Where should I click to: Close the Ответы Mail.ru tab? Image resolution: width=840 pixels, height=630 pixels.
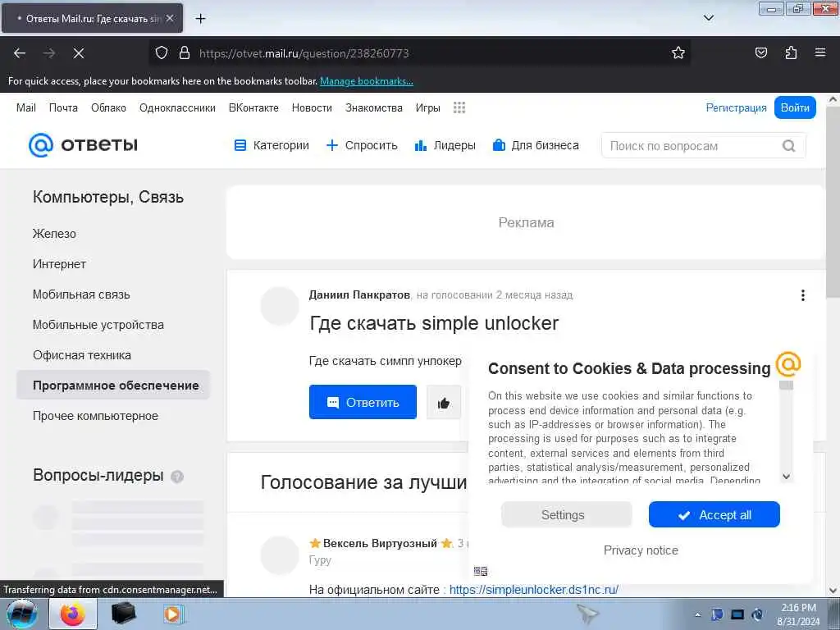(170, 18)
